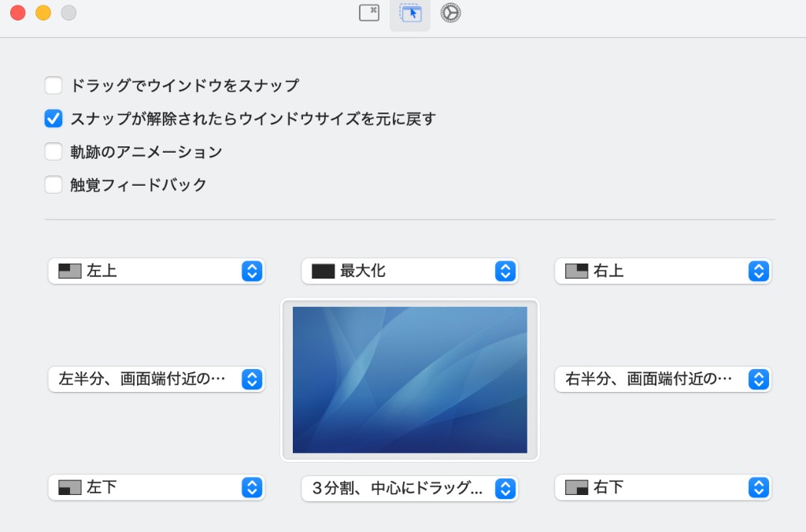Enable 軌跡のアニメーション
This screenshot has height=532, width=806.
tap(53, 151)
